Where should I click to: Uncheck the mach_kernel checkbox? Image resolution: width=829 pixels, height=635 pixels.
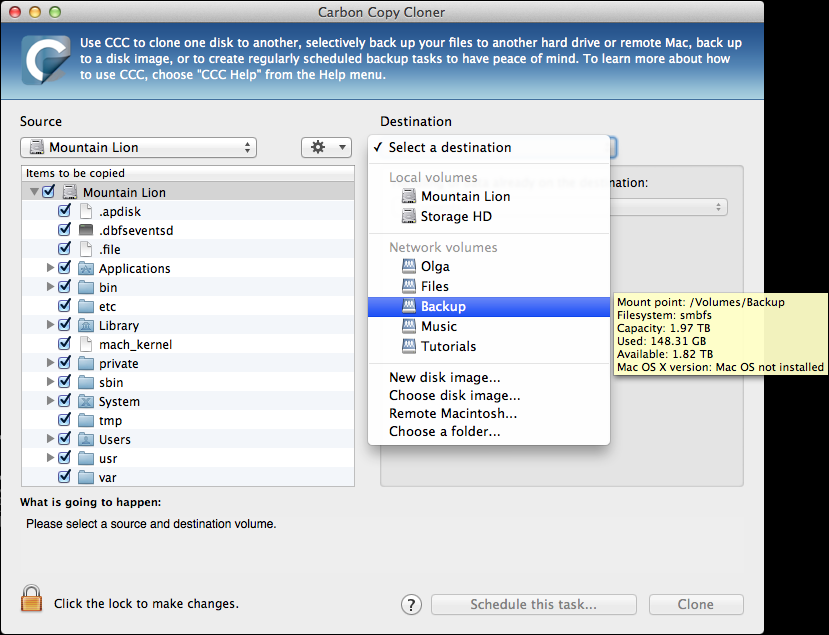(65, 344)
